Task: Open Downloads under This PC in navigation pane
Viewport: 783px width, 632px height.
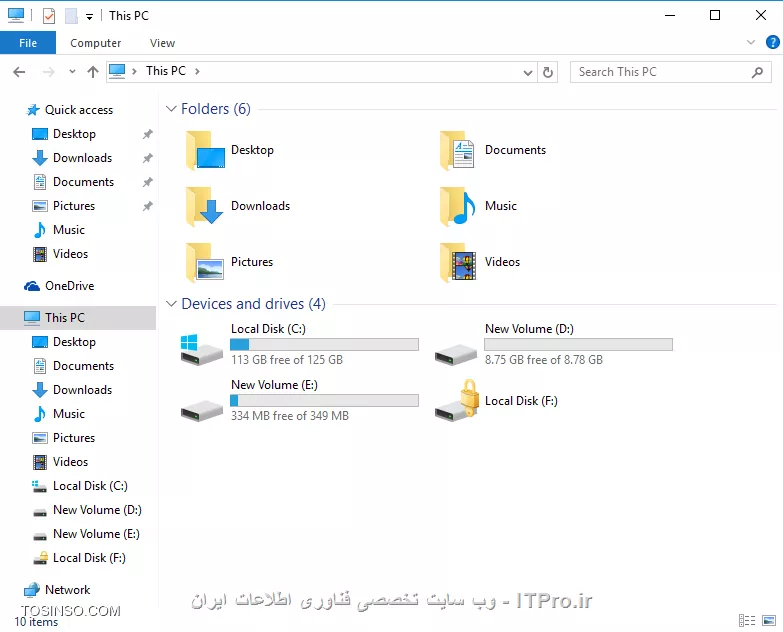Action: tap(82, 390)
